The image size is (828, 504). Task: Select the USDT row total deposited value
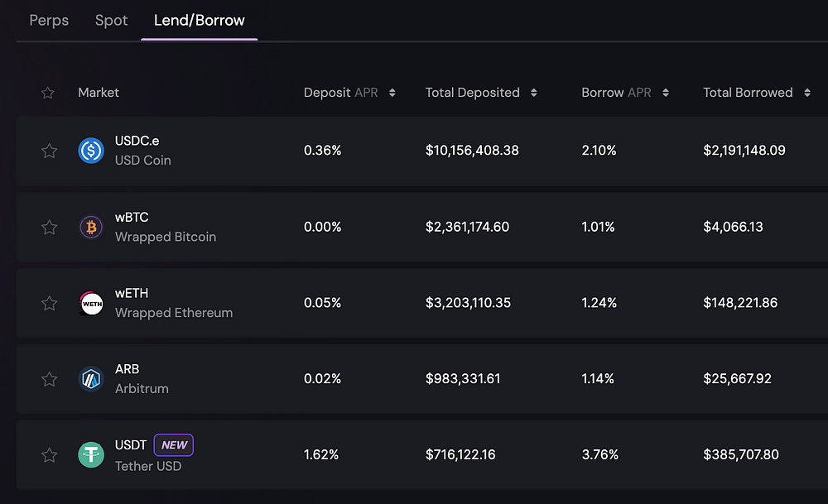[x=472, y=454]
